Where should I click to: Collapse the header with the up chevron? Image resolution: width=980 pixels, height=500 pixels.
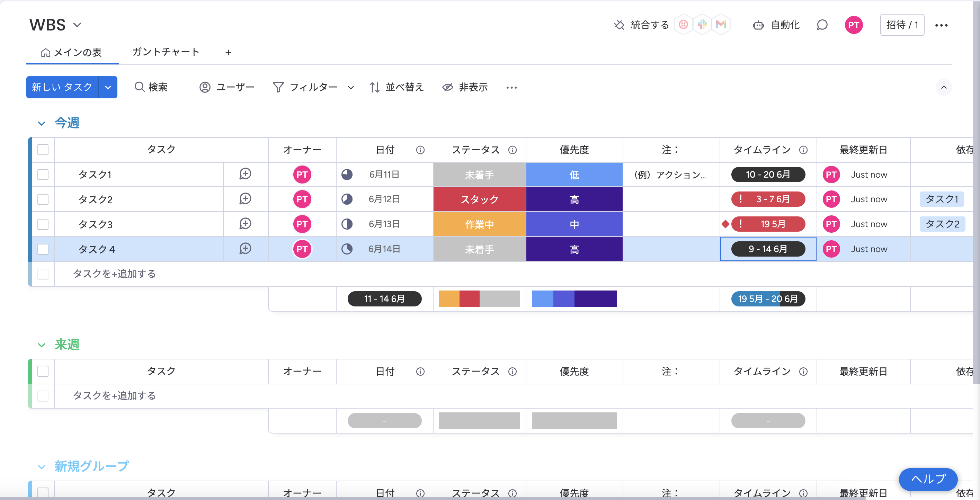(x=944, y=87)
